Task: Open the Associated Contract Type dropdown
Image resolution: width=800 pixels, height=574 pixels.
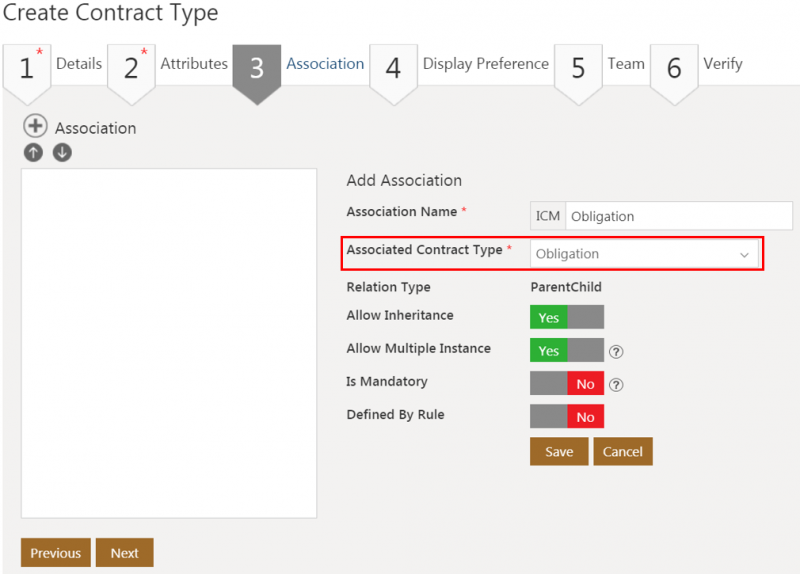Action: tap(645, 254)
